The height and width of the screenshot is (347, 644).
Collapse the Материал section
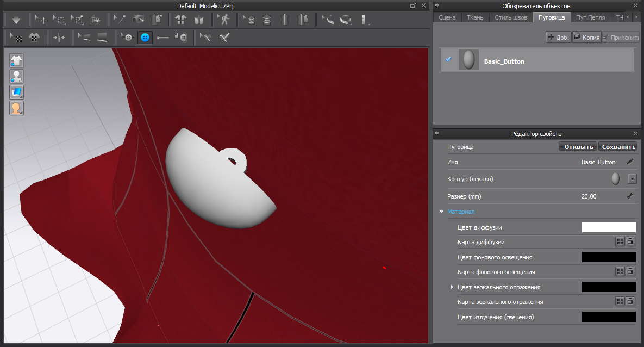click(x=441, y=212)
